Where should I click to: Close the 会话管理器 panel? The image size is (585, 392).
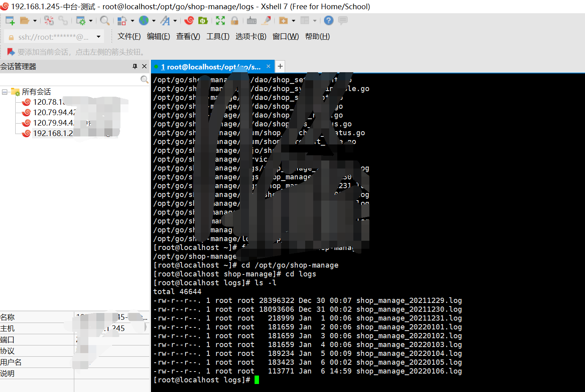(x=145, y=67)
